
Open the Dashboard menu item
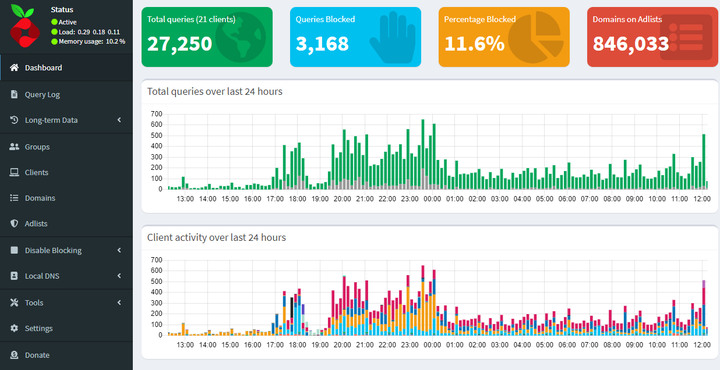tap(67, 67)
